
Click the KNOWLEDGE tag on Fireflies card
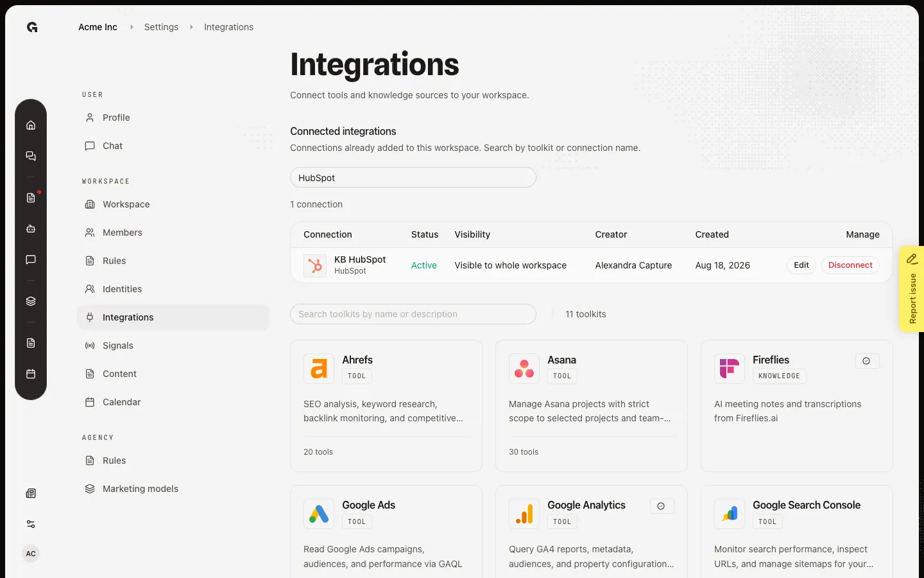779,376
